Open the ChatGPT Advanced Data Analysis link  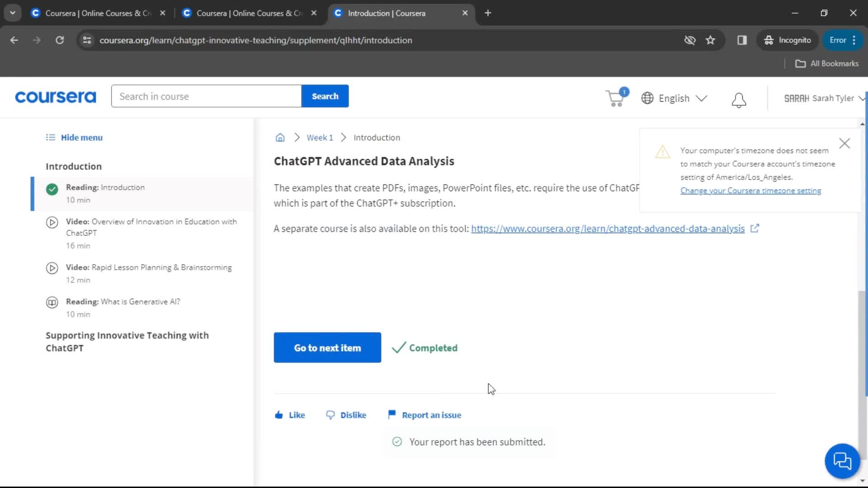pos(608,228)
